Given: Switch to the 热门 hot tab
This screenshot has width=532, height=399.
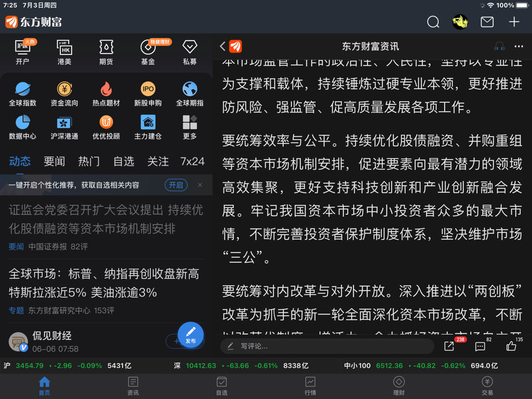Looking at the screenshot, I should (x=89, y=161).
